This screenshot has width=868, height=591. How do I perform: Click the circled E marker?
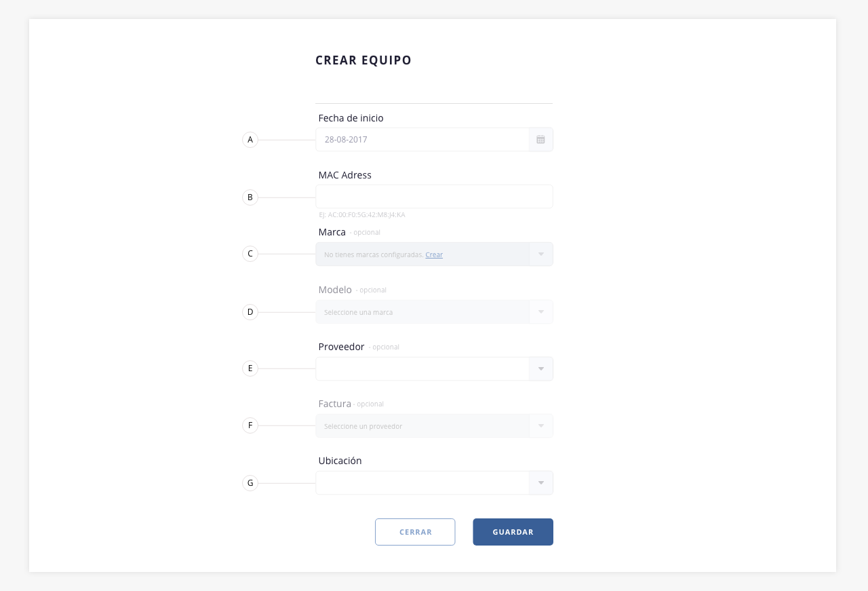(x=250, y=368)
